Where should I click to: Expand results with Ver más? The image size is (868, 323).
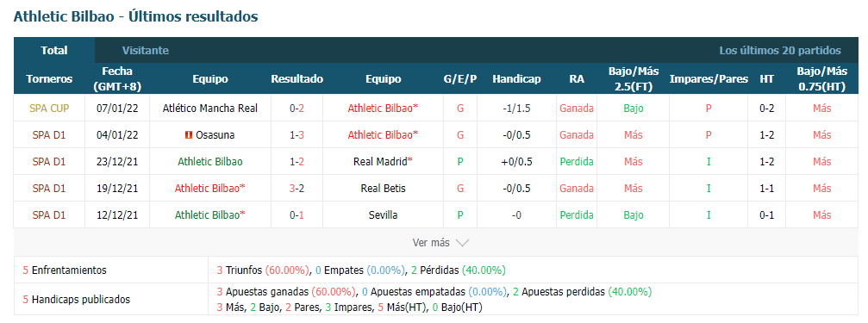(x=441, y=243)
